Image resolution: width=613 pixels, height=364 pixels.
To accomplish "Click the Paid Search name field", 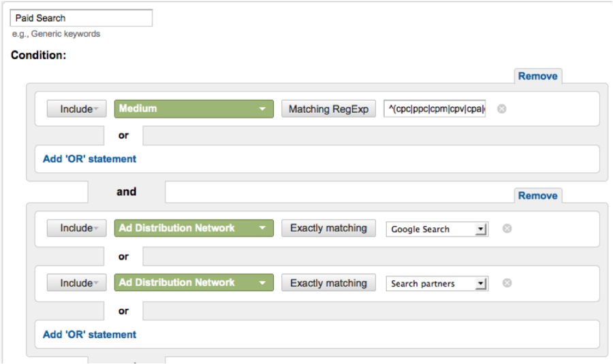I will (80, 18).
